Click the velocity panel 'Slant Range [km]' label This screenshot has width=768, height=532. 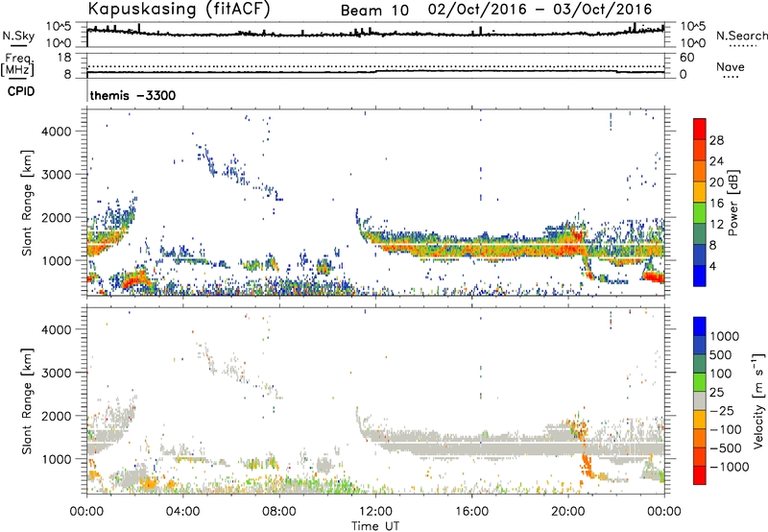coord(27,400)
